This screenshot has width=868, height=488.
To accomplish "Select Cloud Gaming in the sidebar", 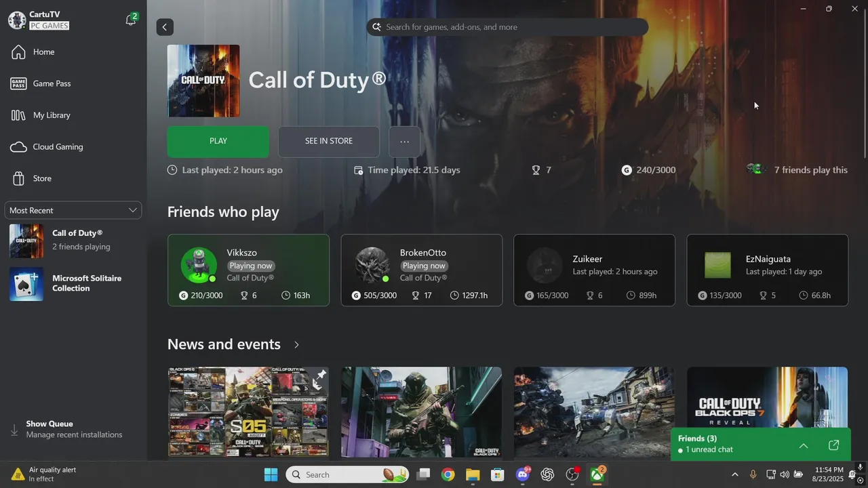I will pos(73,147).
